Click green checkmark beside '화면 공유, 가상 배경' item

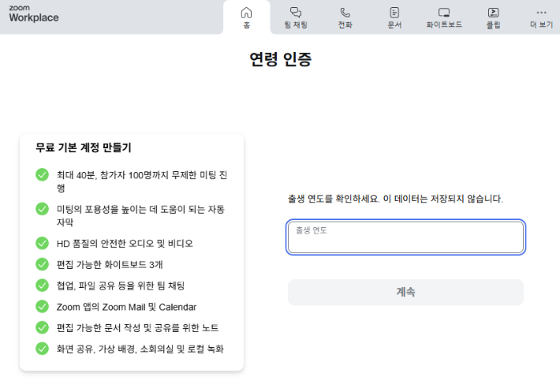[42, 349]
